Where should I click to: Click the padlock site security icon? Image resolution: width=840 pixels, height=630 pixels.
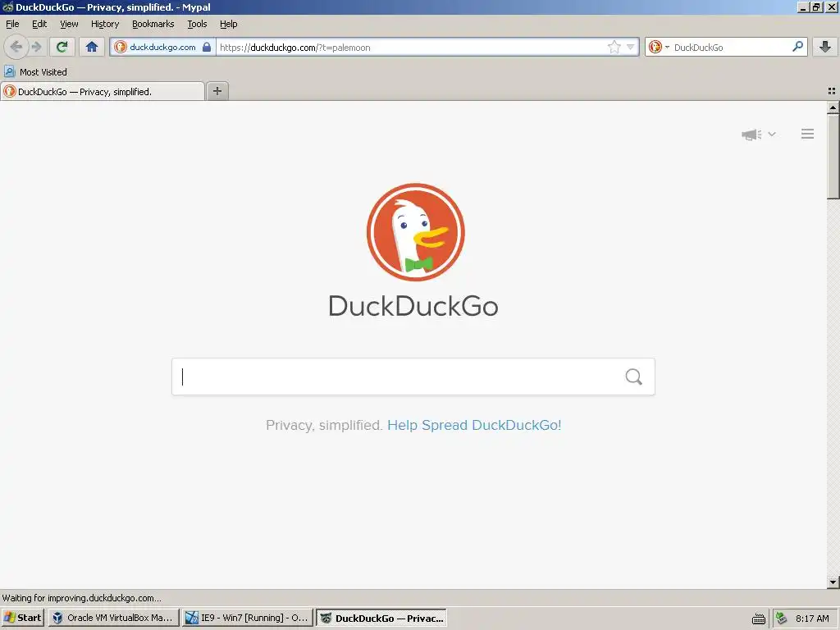point(207,47)
